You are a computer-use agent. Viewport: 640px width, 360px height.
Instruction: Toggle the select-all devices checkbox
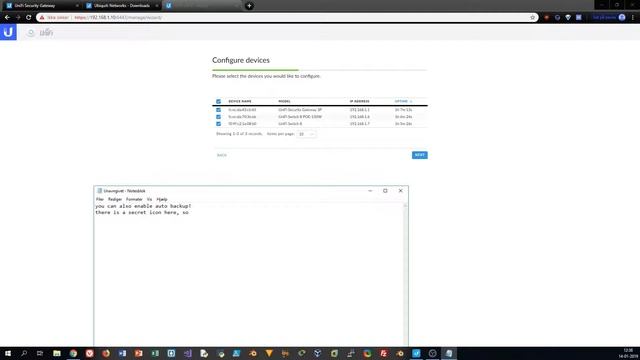[x=218, y=101]
